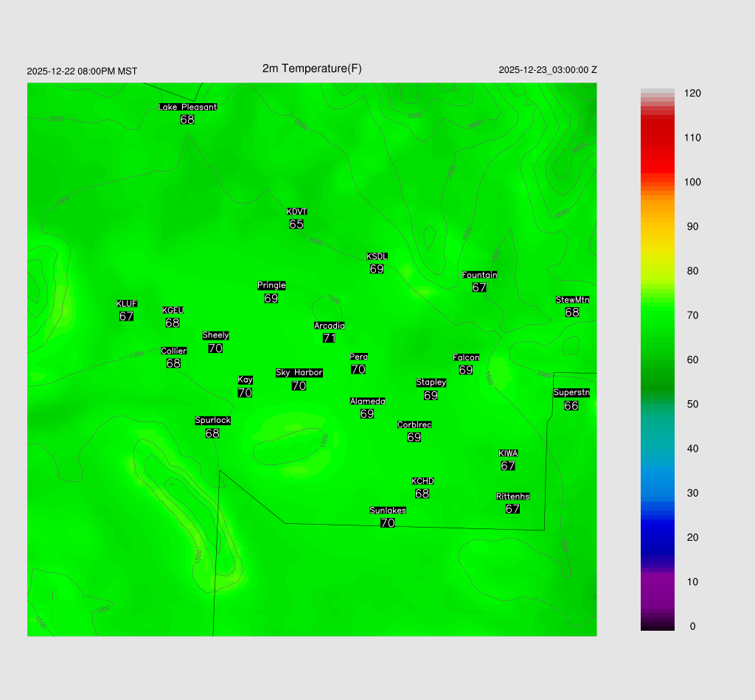755x700 pixels.
Task: Select the KSDL station label
Action: pyautogui.click(x=377, y=256)
